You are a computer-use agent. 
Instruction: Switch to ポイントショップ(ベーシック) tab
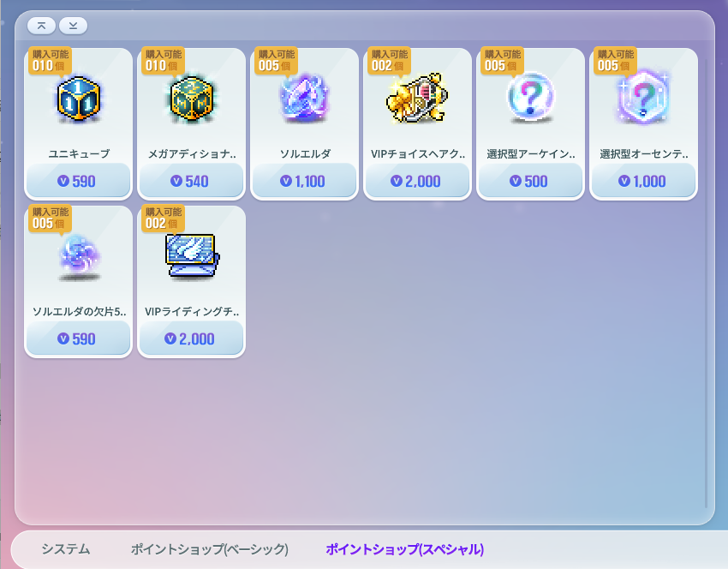(209, 549)
